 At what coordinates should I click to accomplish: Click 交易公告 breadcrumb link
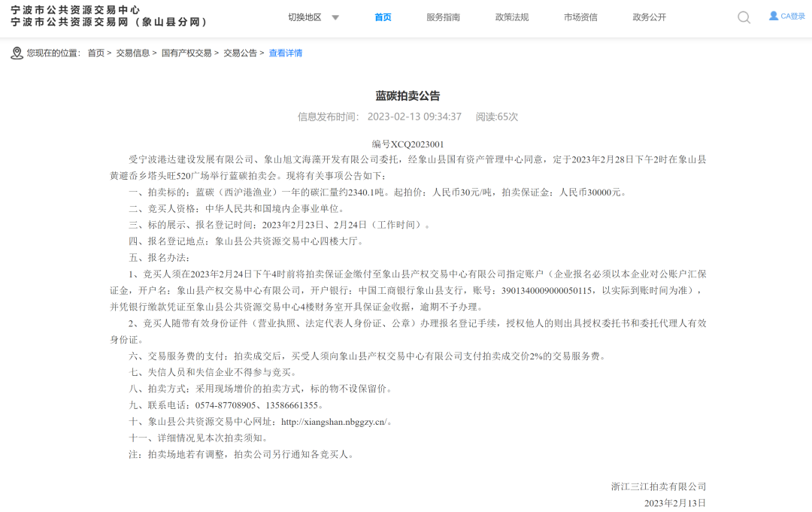241,53
